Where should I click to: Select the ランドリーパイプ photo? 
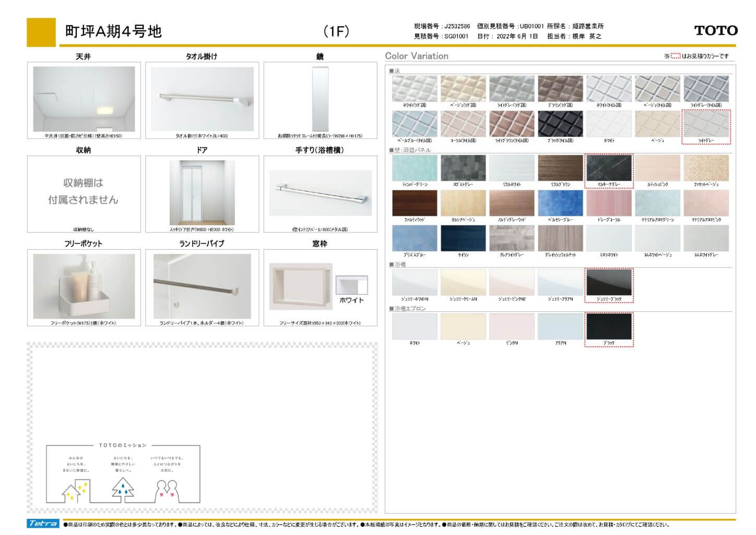click(x=202, y=286)
